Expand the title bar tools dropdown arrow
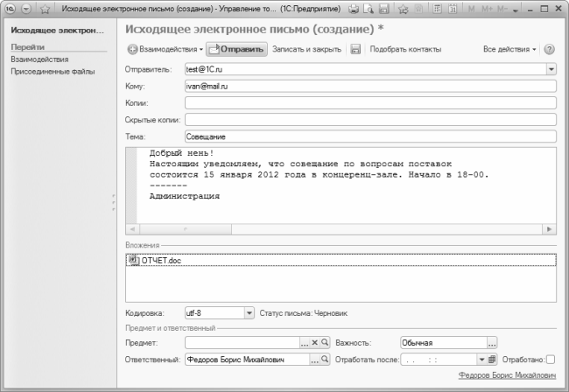Screen dimensions: 569x392 (516, 10)
